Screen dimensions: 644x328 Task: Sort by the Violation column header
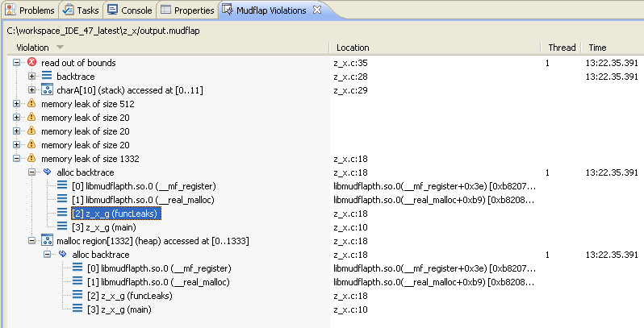(32, 48)
